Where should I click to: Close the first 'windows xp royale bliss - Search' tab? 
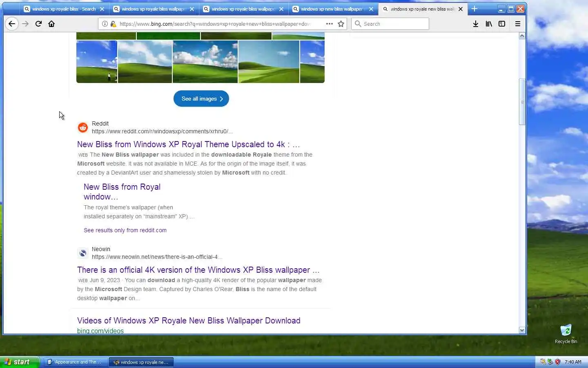pyautogui.click(x=102, y=9)
